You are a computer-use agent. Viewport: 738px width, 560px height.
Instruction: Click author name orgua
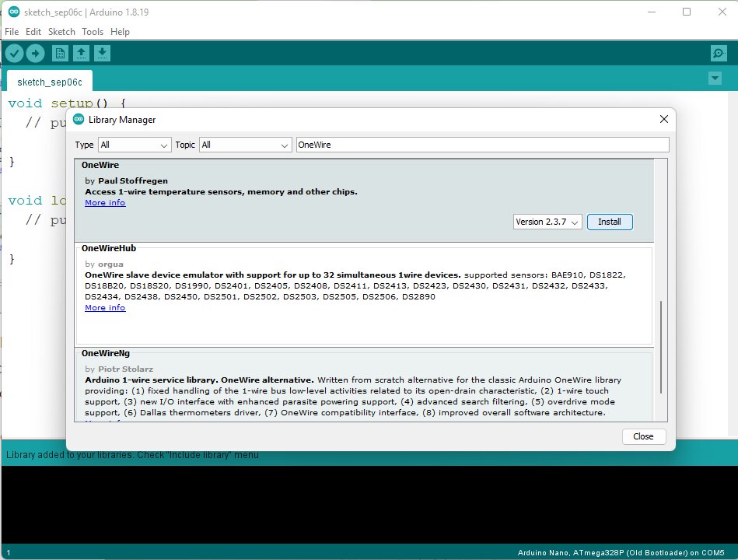pos(110,264)
